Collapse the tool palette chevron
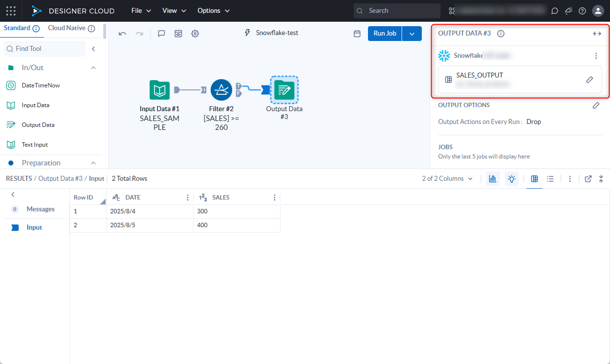This screenshot has height=364, width=610. [93, 49]
